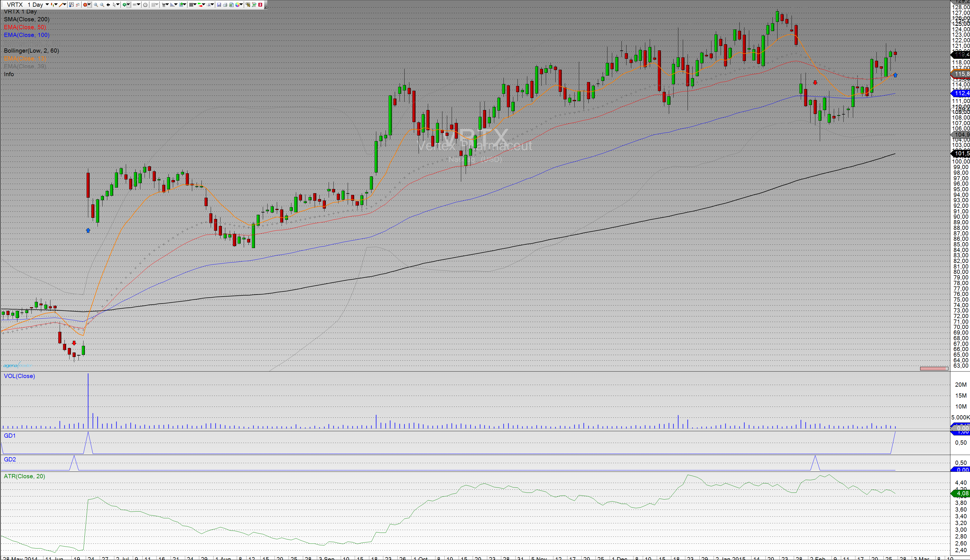Open the timeframe 1 Day dropdown arrow
The height and width of the screenshot is (560, 970).
coord(47,4)
